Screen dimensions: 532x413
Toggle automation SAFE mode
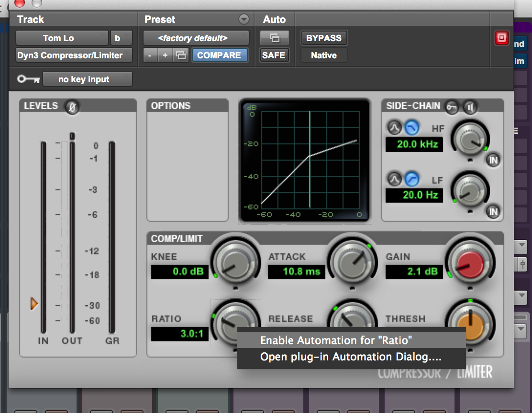[274, 55]
